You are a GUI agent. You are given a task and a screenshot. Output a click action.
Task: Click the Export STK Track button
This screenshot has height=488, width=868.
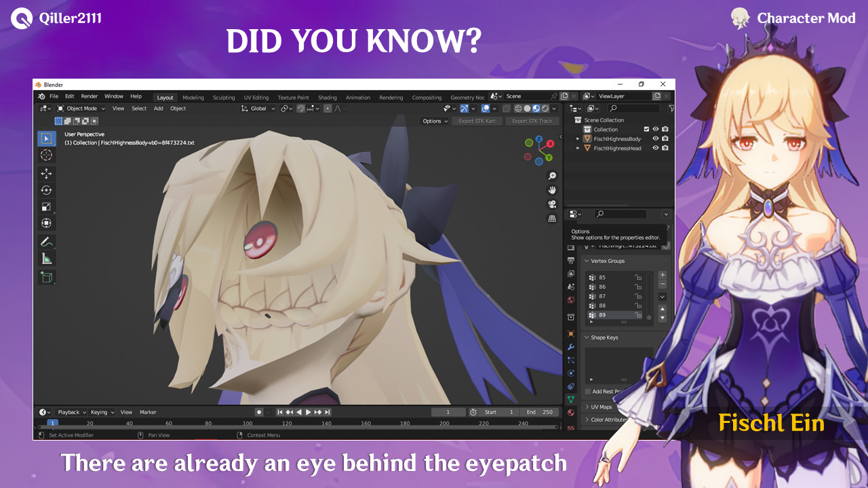pyautogui.click(x=532, y=121)
